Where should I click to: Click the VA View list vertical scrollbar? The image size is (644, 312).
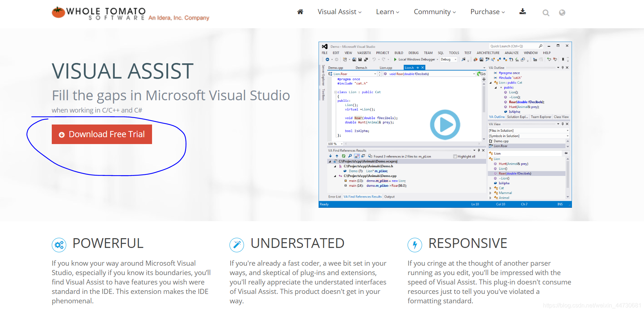click(x=568, y=178)
